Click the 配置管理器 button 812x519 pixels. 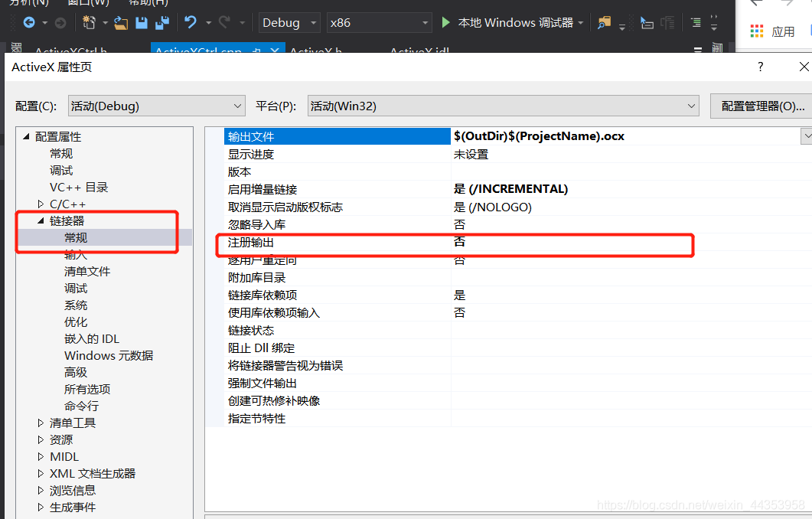762,106
